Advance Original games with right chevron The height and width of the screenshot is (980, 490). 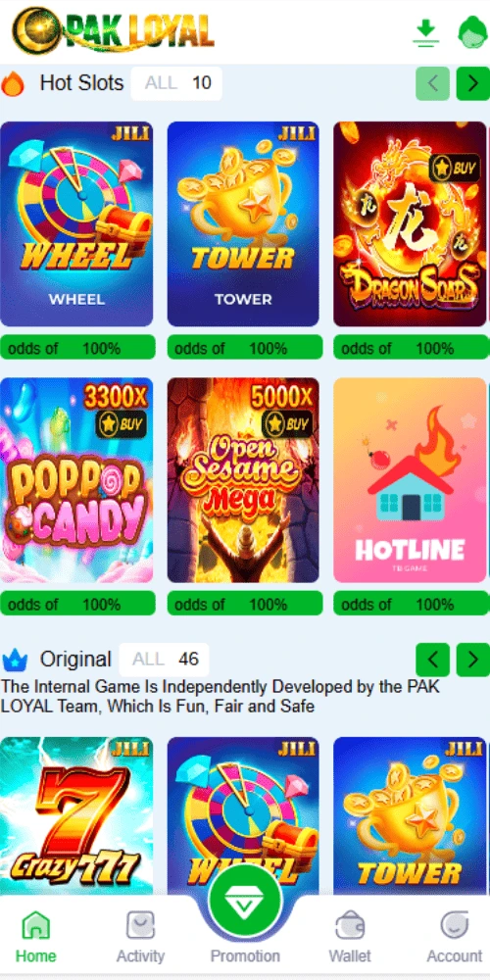472,660
